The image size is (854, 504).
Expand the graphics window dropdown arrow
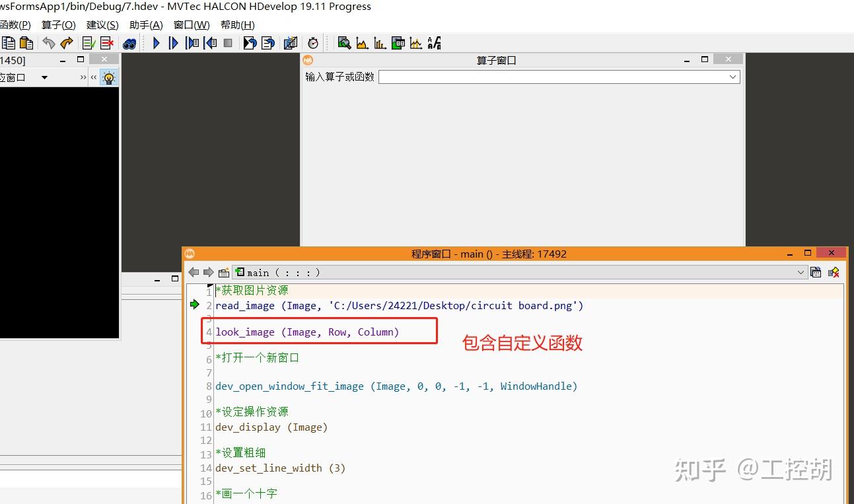pos(44,77)
